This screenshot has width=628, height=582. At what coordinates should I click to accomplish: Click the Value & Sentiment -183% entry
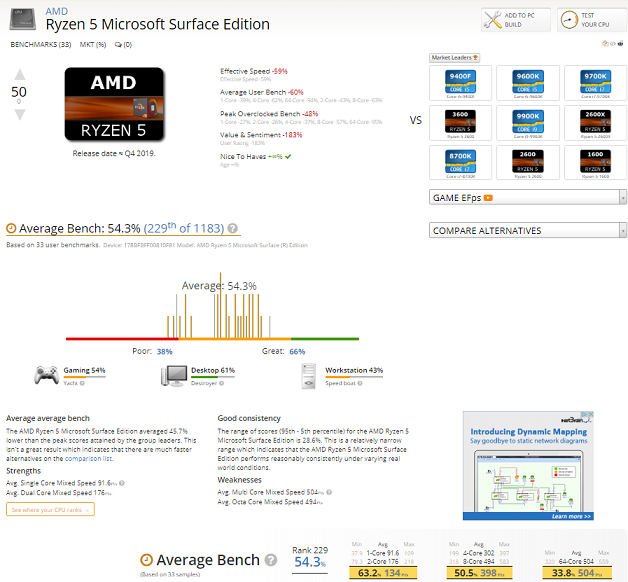(261, 135)
